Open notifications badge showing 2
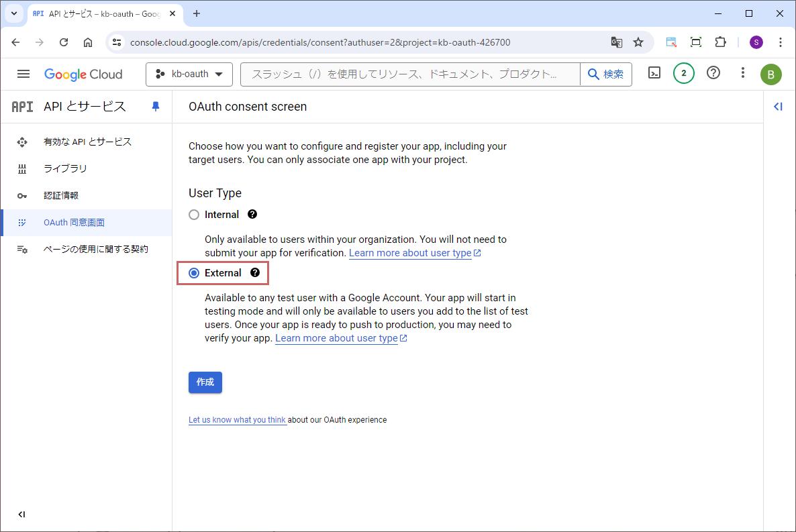Viewport: 796px width, 532px height. [x=683, y=74]
